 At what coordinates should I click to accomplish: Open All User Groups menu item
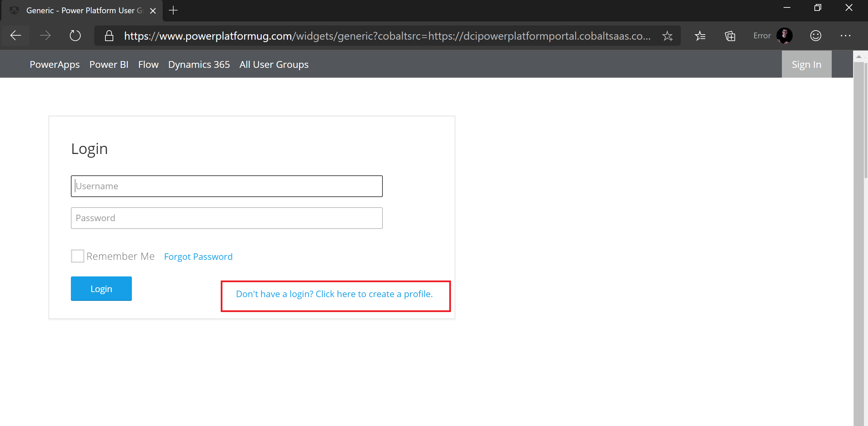274,64
